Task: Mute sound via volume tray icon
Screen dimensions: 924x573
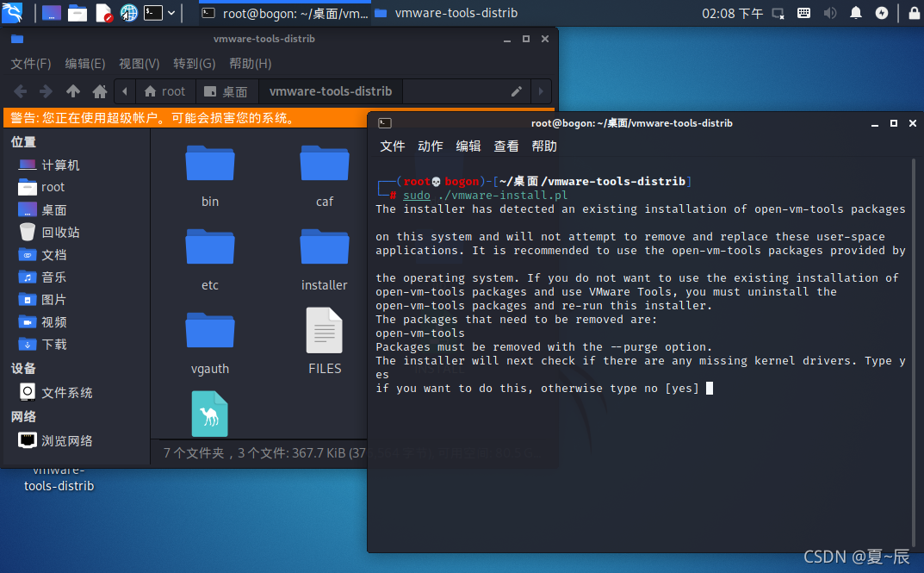Action: click(x=830, y=13)
